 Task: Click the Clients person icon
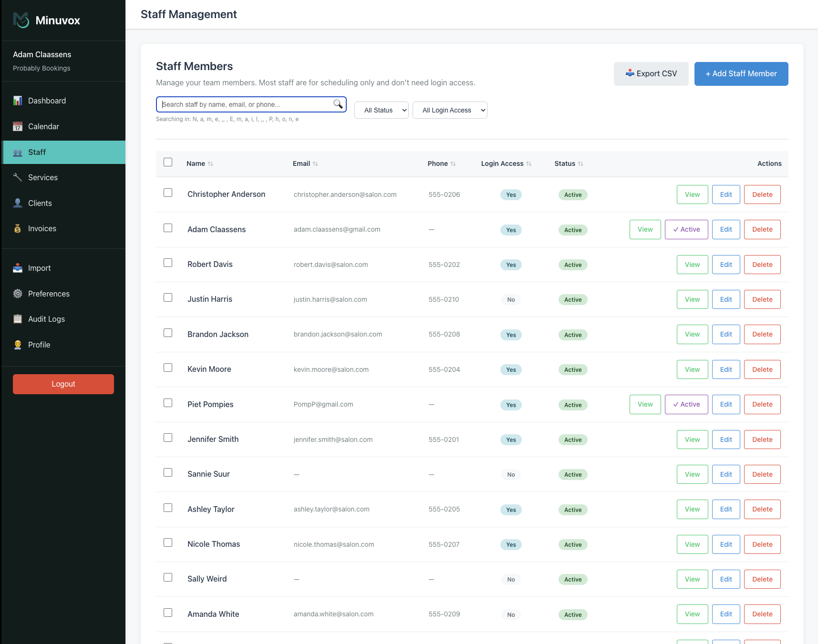pyautogui.click(x=18, y=203)
